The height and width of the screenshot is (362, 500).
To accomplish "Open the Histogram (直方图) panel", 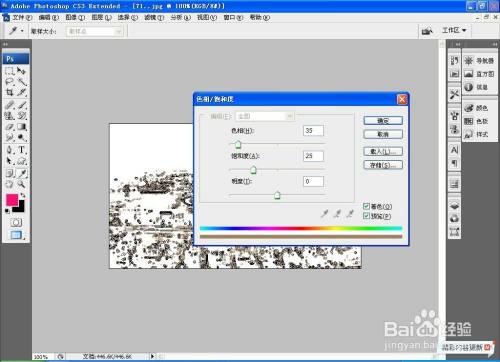I will pos(479,74).
